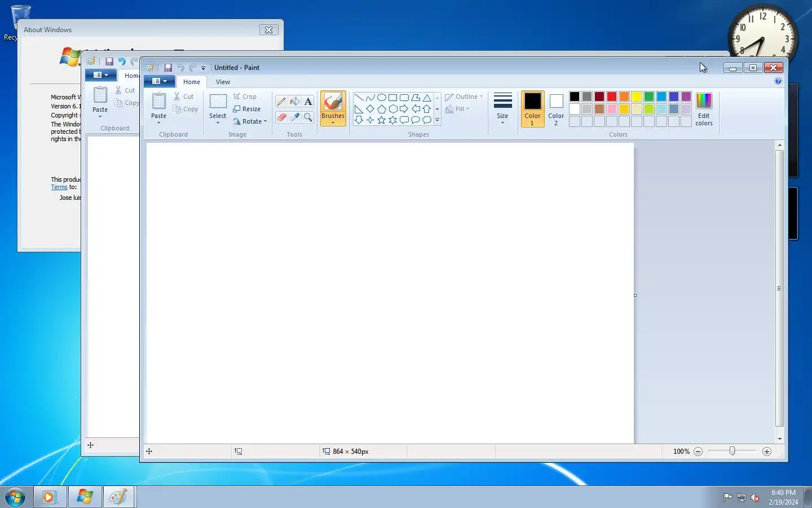Image resolution: width=812 pixels, height=508 pixels.
Task: Open Edit colors dialog
Action: [x=704, y=108]
